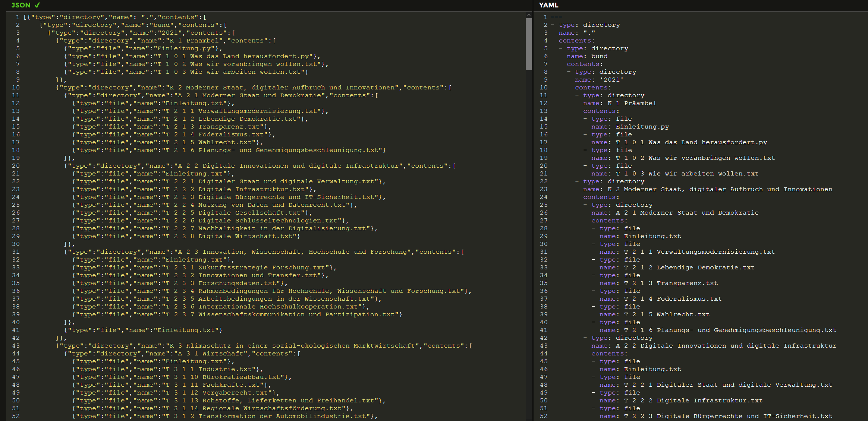Viewport: 868px width, 421px height.
Task: Click line number 43 in JSON gutter
Action: (16, 346)
